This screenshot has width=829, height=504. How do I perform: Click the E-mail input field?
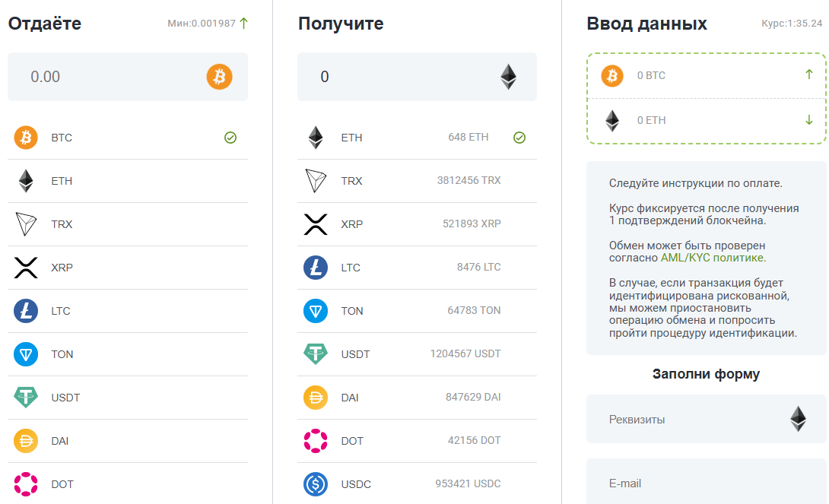707,482
